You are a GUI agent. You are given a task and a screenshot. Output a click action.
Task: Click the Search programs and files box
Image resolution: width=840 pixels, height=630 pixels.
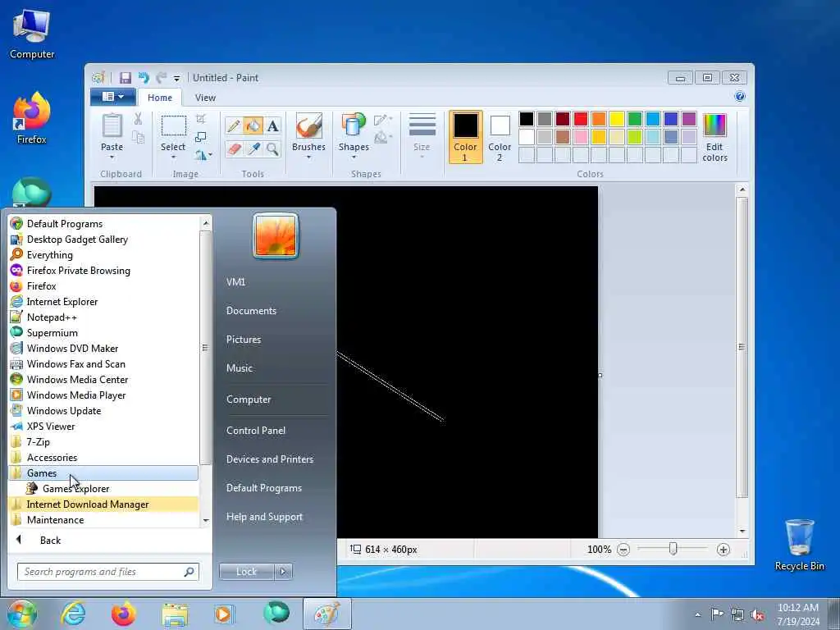[x=107, y=572]
